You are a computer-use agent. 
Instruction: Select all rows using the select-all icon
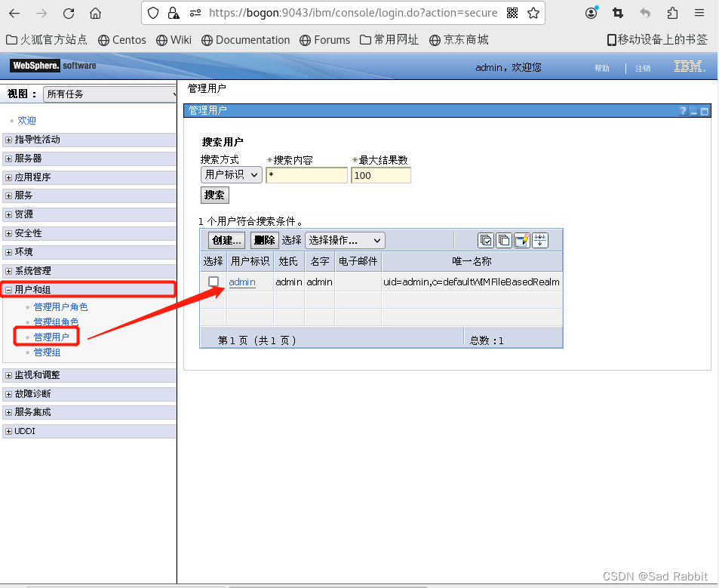486,240
